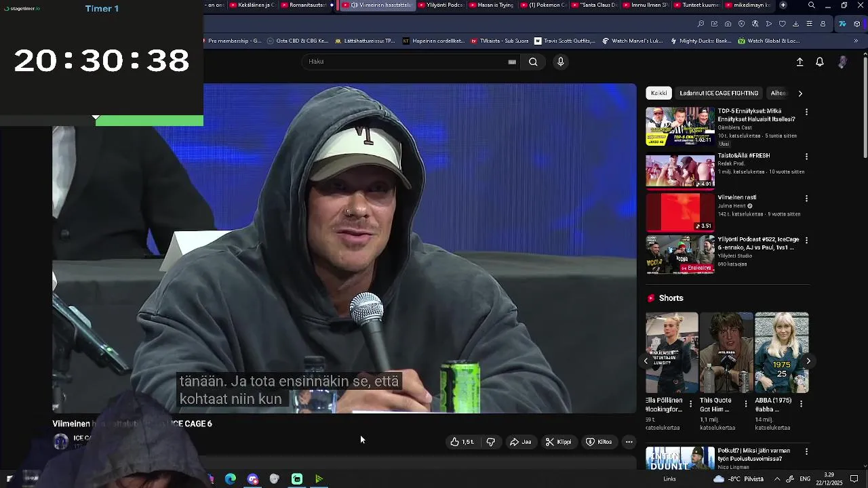Open browser toolbar profile person icon
This screenshot has height=488, width=868.
pos(823,24)
